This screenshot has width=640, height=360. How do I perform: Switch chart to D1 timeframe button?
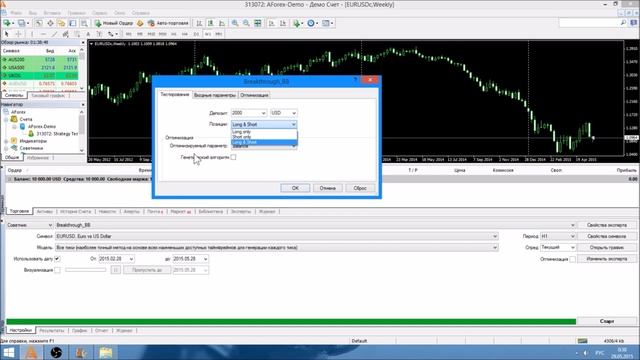coord(196,34)
